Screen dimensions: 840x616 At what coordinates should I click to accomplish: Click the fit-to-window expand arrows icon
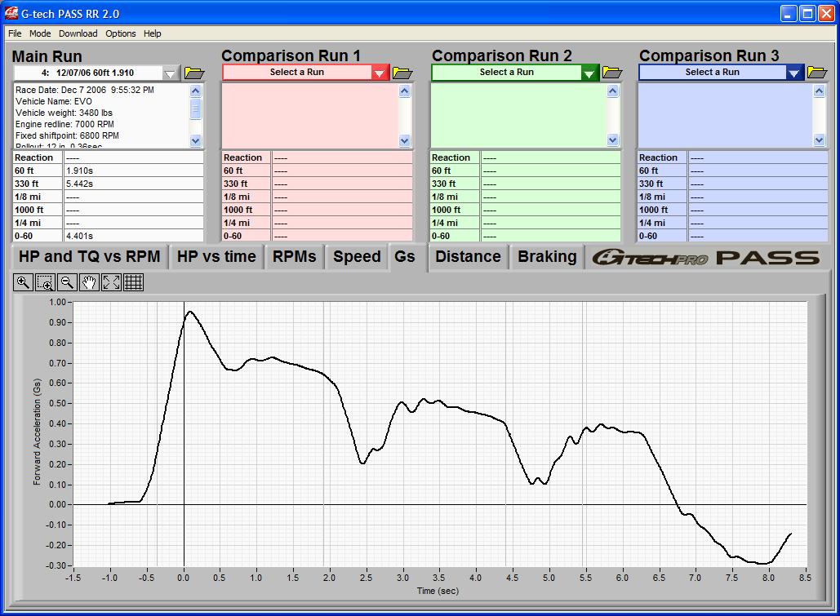[112, 282]
